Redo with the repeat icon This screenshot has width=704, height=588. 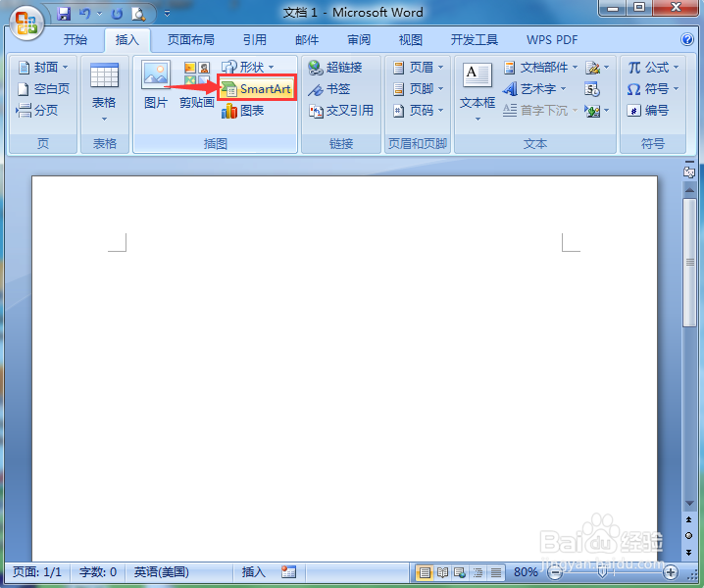118,14
